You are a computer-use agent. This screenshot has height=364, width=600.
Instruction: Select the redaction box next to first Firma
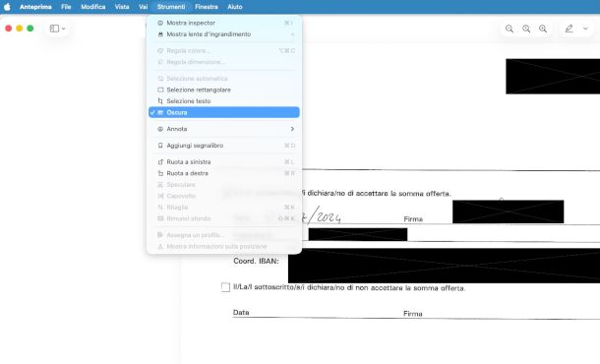[x=509, y=212]
